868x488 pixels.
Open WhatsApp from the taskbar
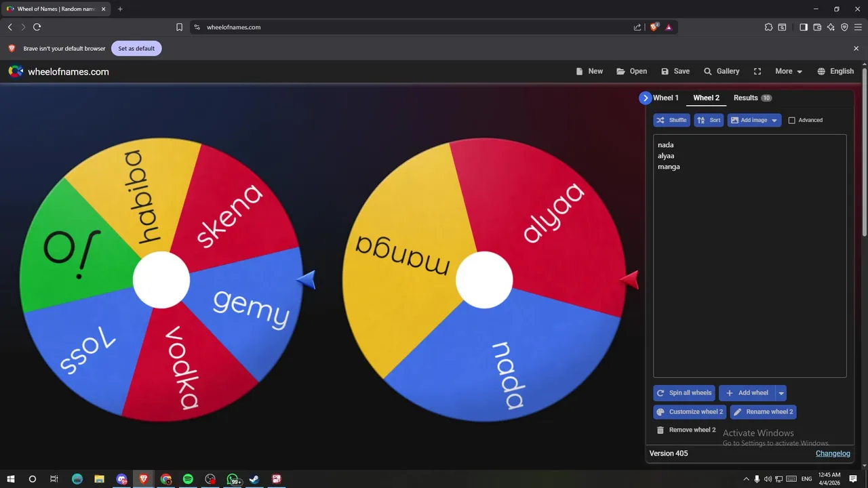click(x=233, y=479)
